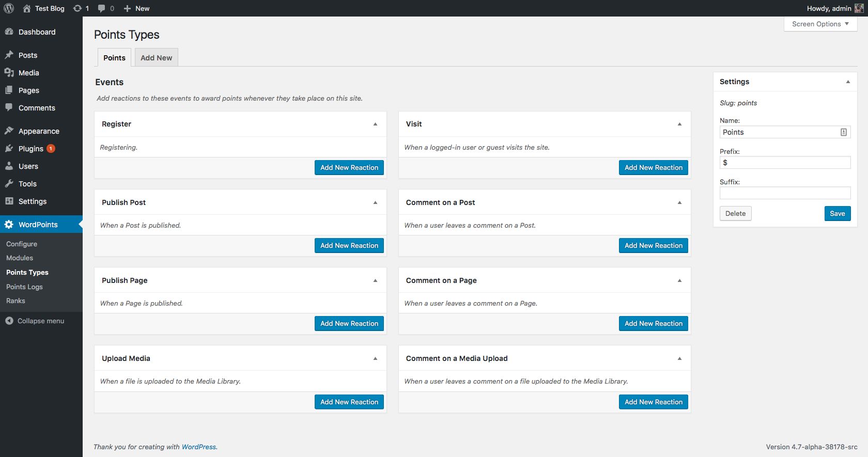Click Howdy, admin account text
868x457 pixels.
point(829,8)
